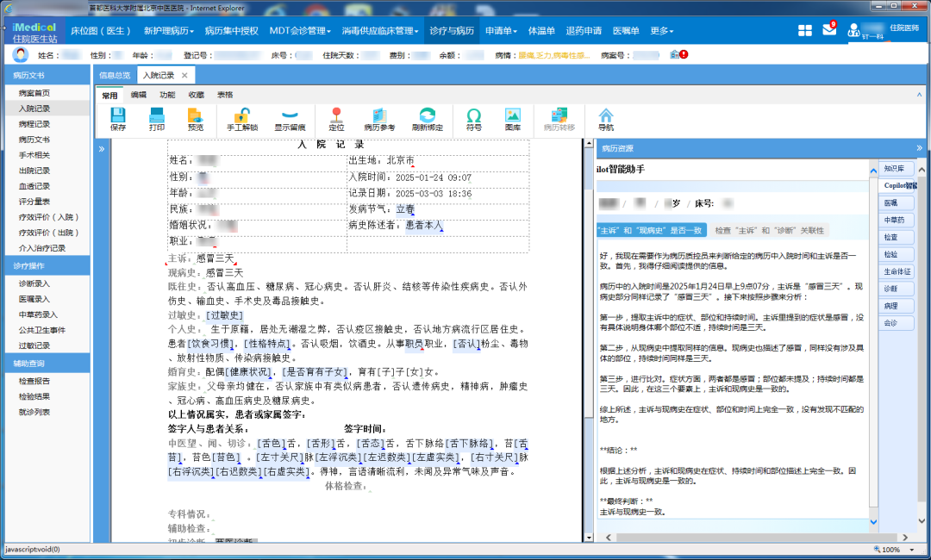931x560 pixels.
Task: Open the 图库 image library
Action: pos(513,120)
